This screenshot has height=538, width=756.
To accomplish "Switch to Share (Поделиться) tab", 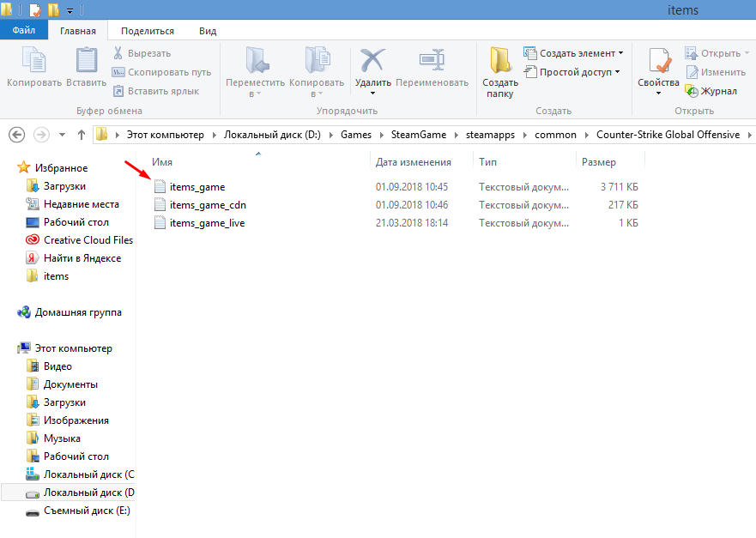I will 148,31.
